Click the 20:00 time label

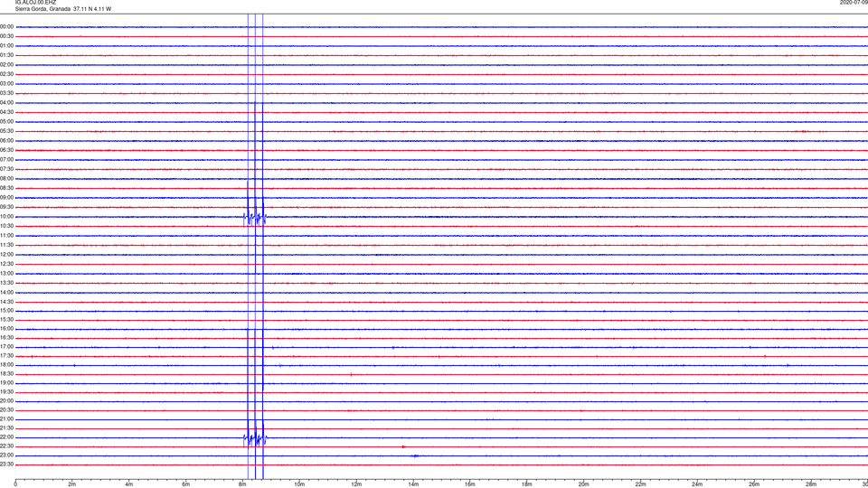(x=6, y=401)
